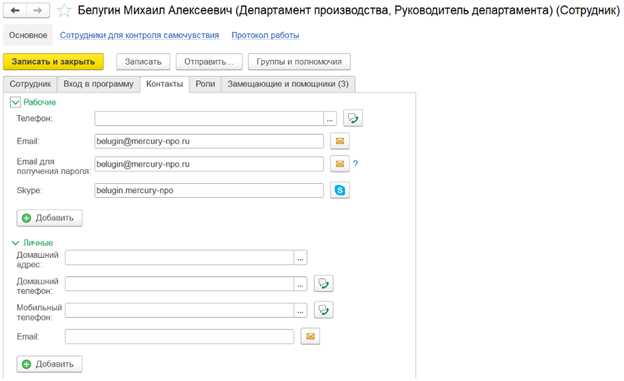
Task: Click envelope icon next to Email для получения пароля
Action: (x=340, y=164)
